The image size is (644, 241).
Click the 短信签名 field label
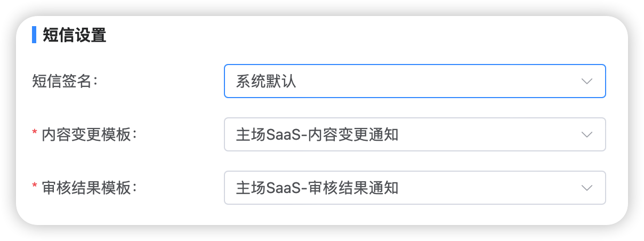[x=66, y=82]
